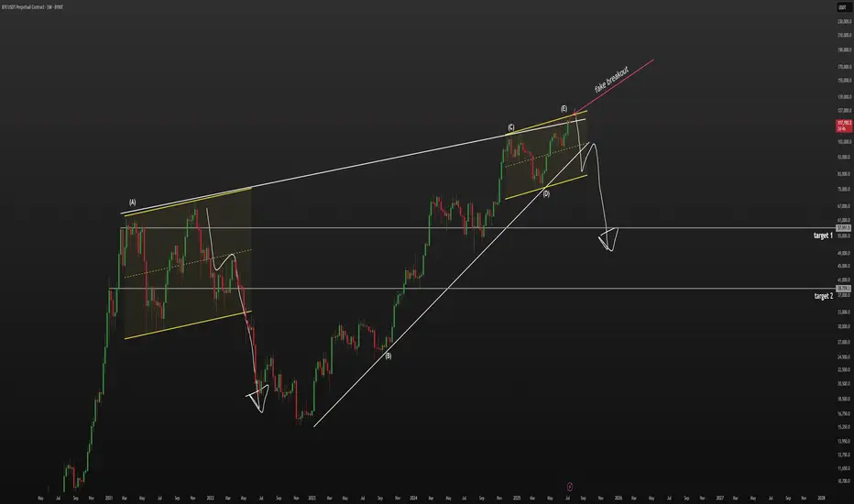Click the (C) wave label
This screenshot has height=504, width=854.
[x=511, y=127]
